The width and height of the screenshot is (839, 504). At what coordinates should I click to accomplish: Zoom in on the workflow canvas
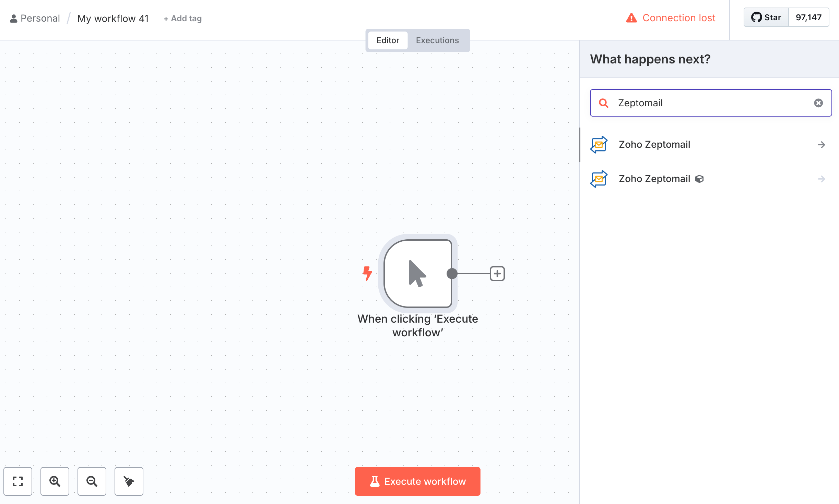click(x=55, y=481)
